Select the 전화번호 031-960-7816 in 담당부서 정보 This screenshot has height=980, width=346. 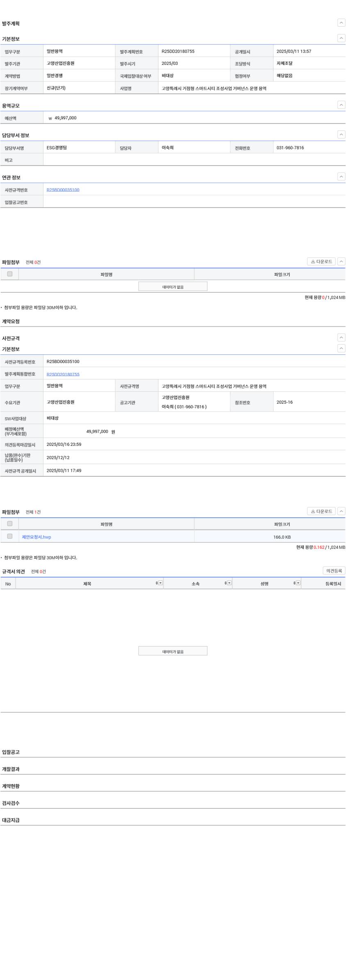click(x=290, y=148)
